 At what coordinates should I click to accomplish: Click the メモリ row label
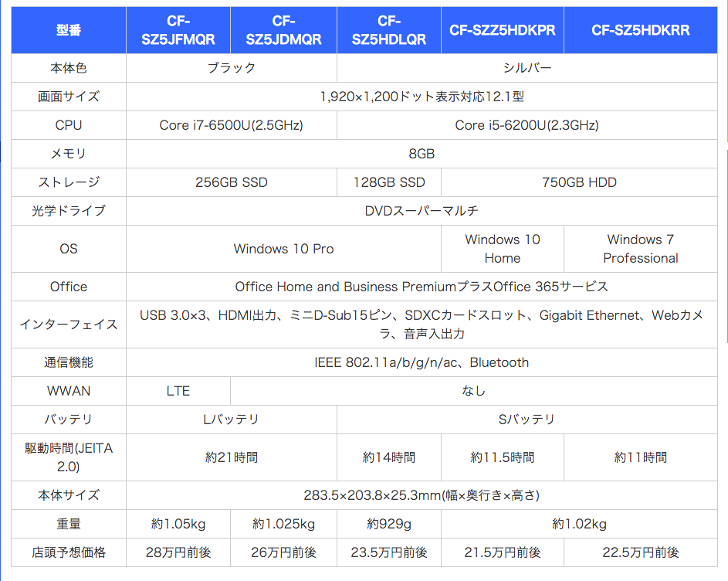tap(69, 154)
